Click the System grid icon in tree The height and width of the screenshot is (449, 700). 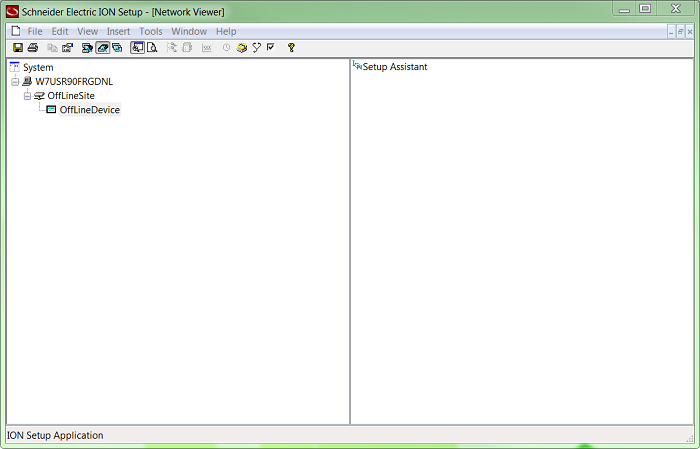pos(15,67)
